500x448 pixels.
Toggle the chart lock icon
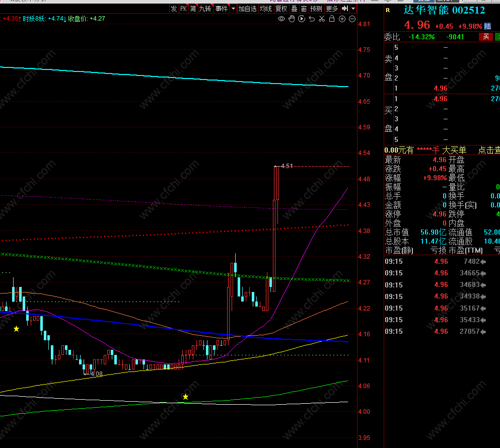(332, 19)
